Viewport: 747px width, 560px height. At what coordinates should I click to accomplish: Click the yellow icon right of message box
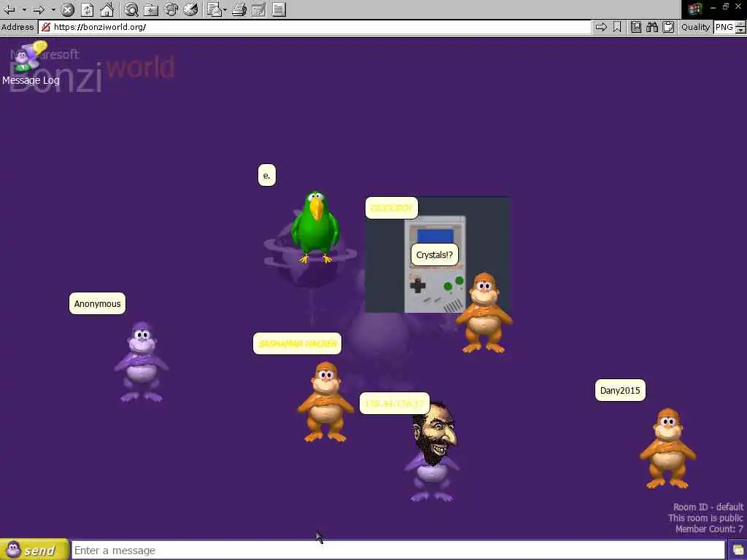pyautogui.click(x=738, y=551)
